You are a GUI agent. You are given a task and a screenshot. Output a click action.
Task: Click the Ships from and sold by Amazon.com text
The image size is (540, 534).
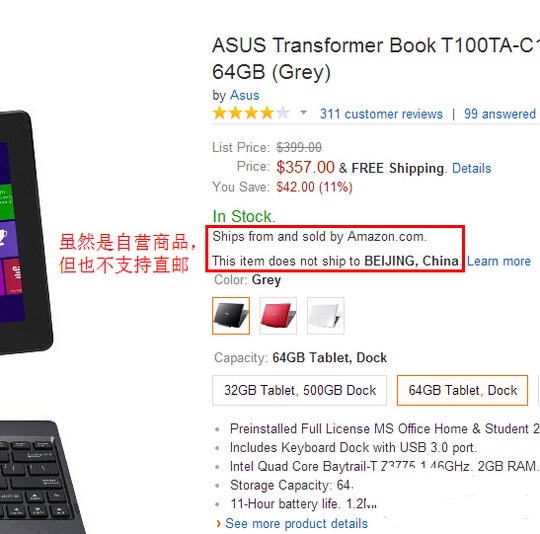tap(319, 237)
